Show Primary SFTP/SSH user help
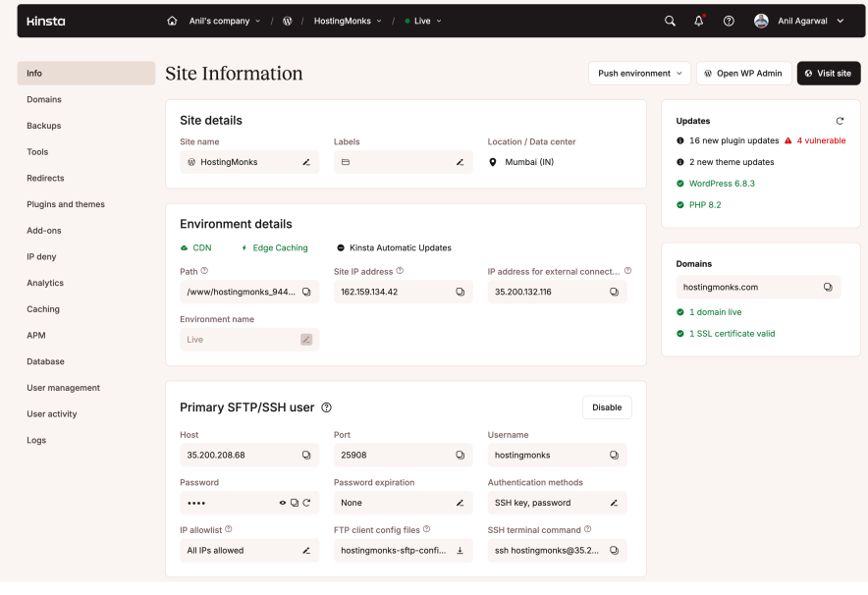868x595 pixels. tap(327, 407)
